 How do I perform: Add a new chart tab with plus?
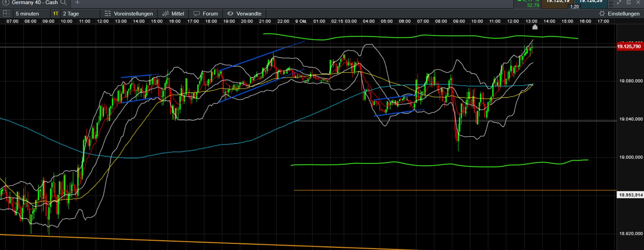77,2
